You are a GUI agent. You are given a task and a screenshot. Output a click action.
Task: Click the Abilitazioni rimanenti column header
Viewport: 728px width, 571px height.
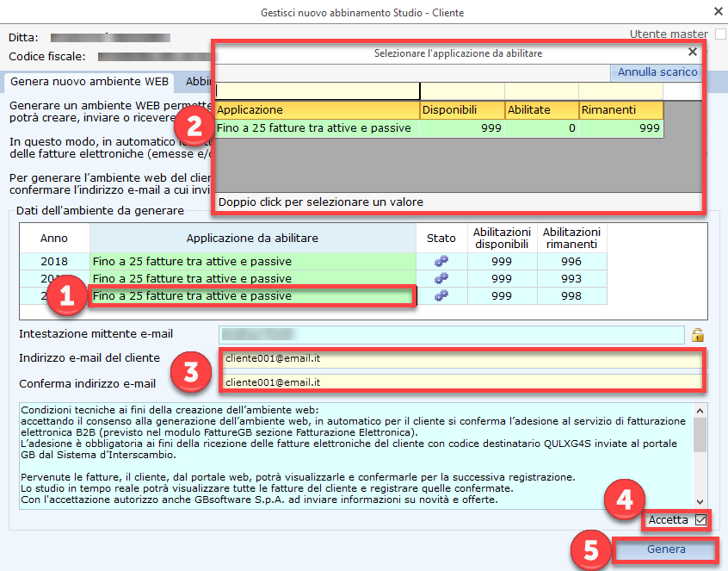571,239
